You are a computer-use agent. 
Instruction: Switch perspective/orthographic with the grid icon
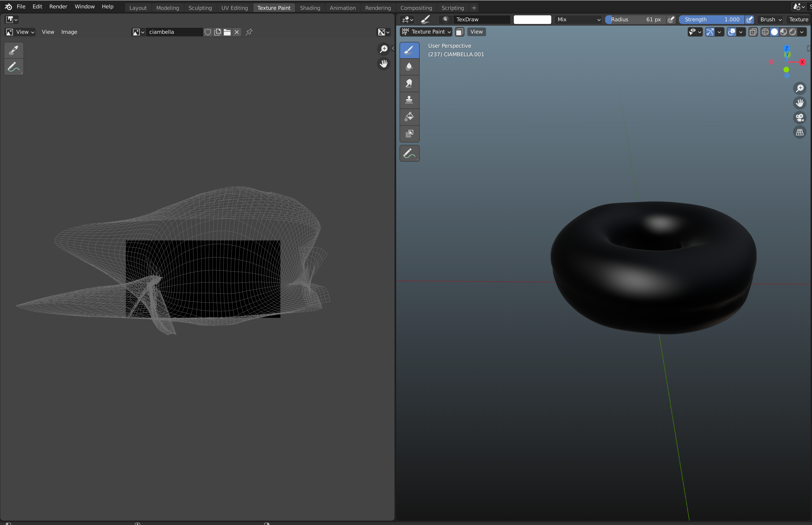800,132
